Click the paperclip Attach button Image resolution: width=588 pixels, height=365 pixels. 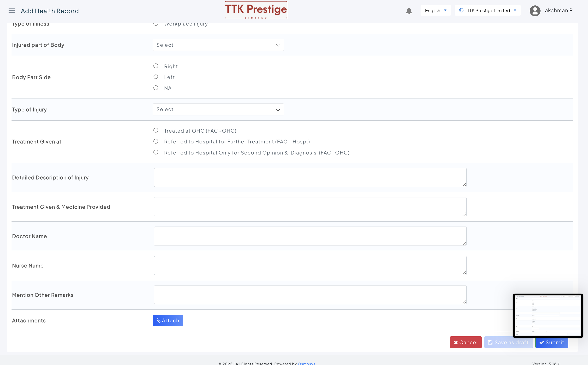click(168, 320)
